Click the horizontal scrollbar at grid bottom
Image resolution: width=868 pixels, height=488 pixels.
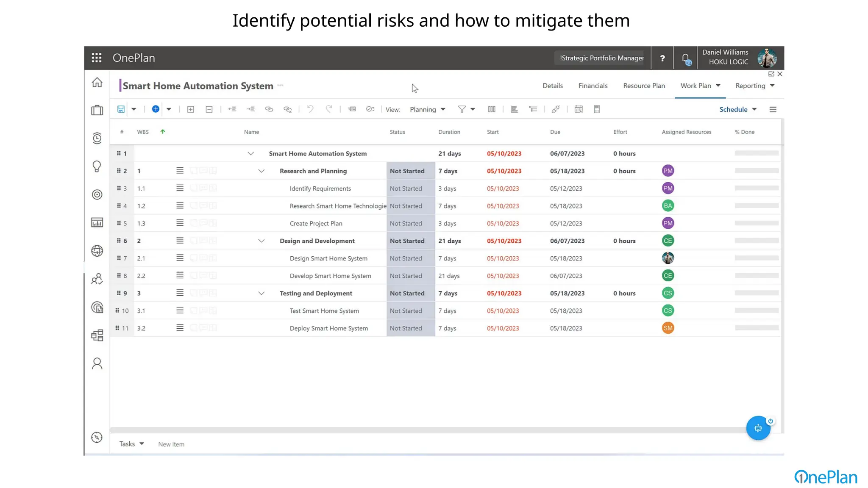tap(428, 430)
